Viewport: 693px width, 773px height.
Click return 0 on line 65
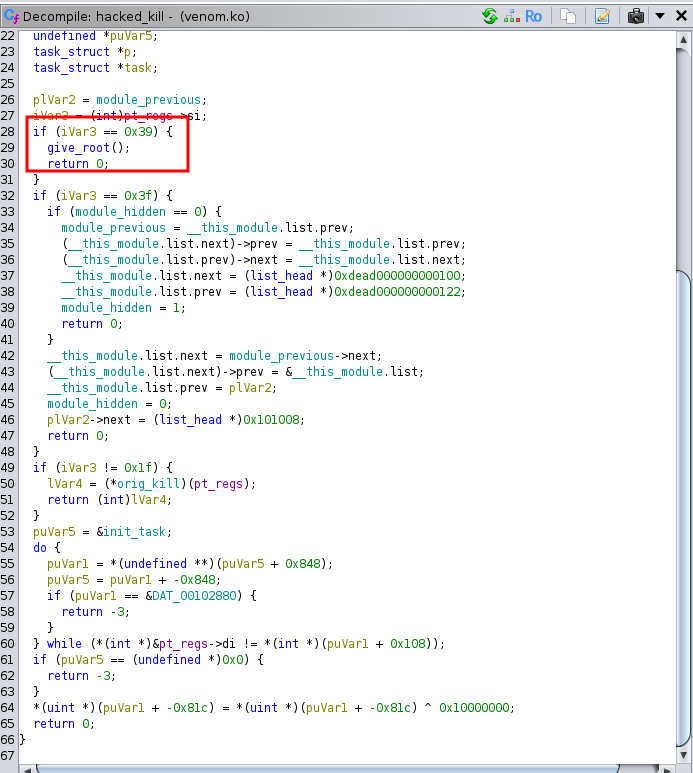click(x=64, y=723)
